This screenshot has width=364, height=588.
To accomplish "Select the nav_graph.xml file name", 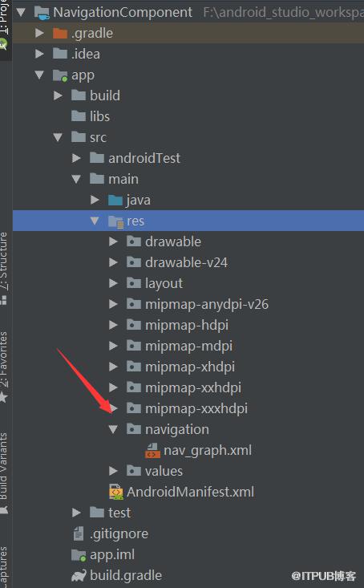I will [208, 450].
